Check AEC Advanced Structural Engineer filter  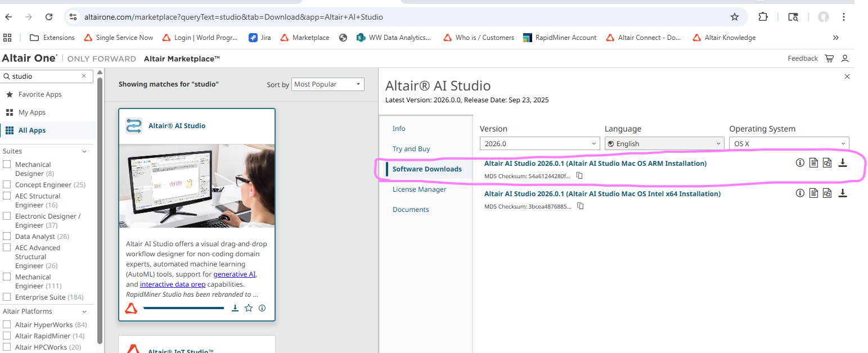coord(7,247)
